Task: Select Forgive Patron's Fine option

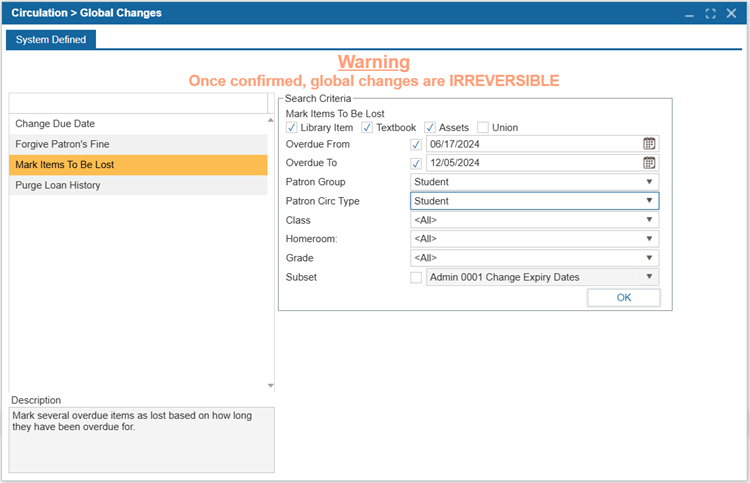Action: click(x=138, y=144)
